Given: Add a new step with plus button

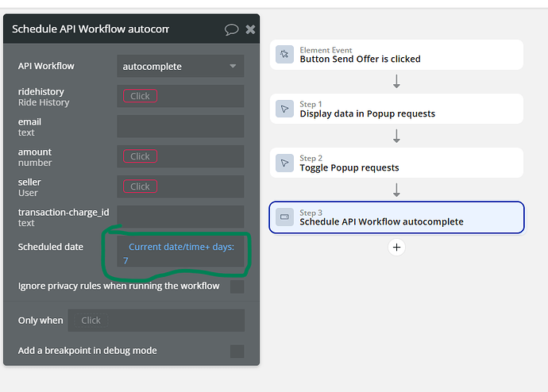Looking at the screenshot, I should tap(397, 247).
